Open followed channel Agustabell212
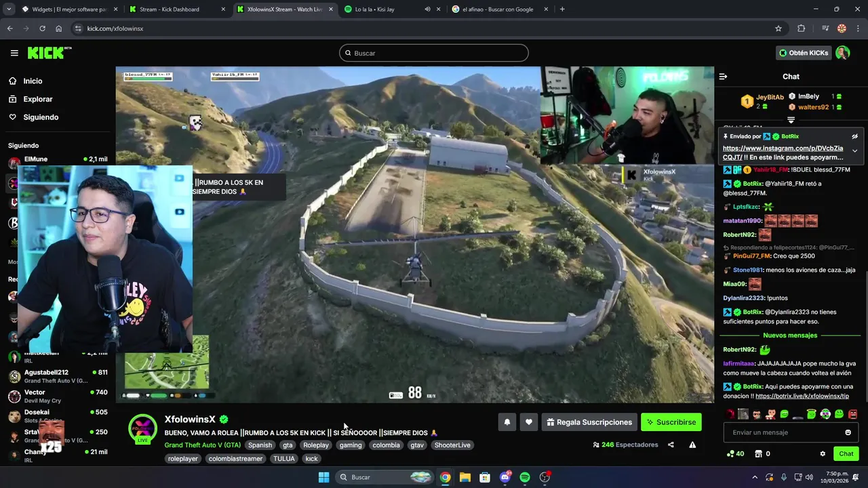 click(x=58, y=376)
